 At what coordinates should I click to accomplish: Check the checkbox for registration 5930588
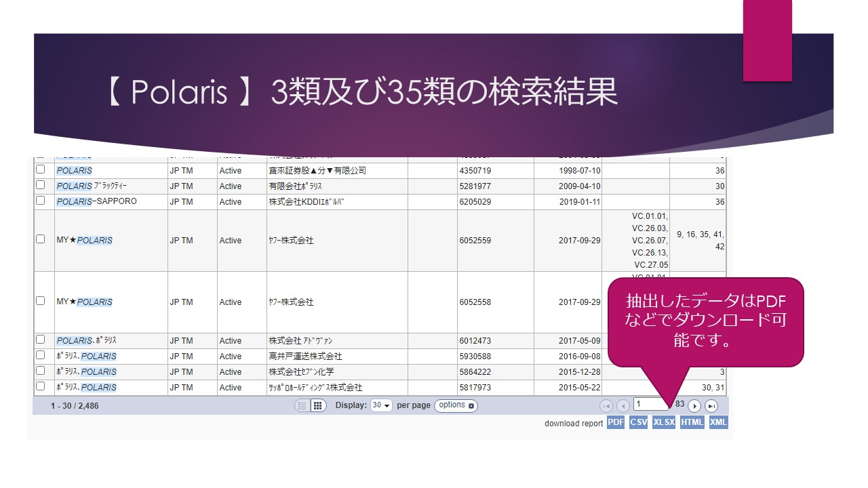click(x=40, y=355)
